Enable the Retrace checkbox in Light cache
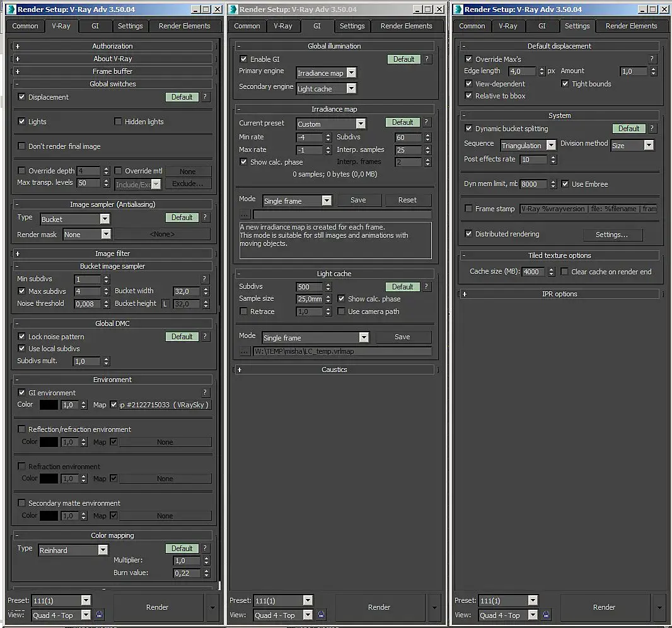This screenshot has width=672, height=628. 243,311
